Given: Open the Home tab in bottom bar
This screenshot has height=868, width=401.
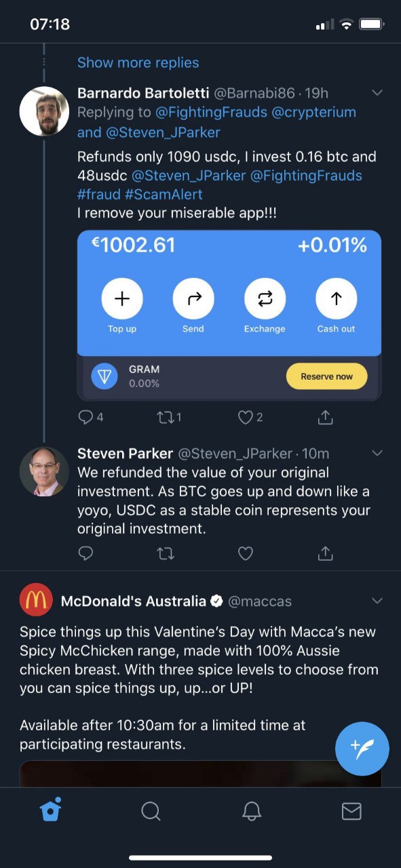Looking at the screenshot, I should point(51,810).
